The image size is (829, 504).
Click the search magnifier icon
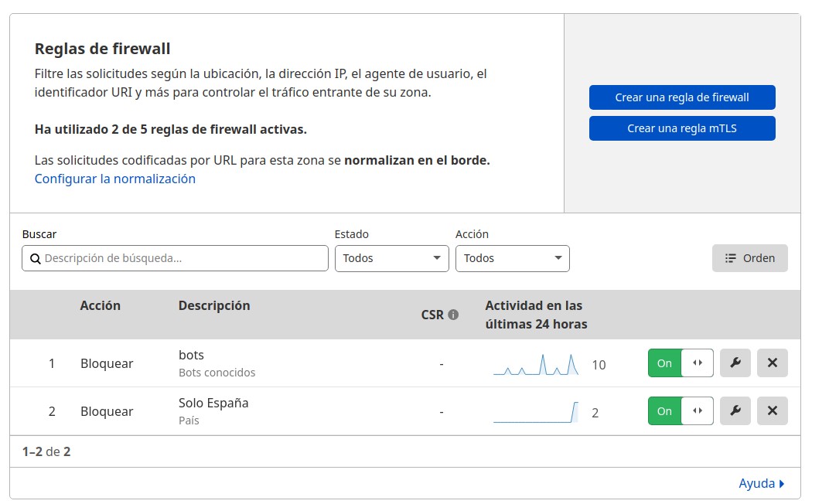[35, 259]
